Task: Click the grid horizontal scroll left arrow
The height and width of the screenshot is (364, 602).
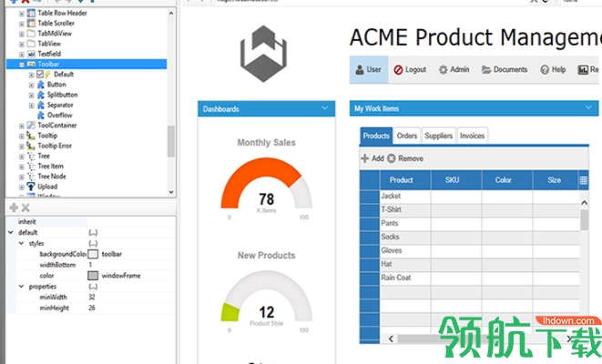Action: tap(391, 339)
